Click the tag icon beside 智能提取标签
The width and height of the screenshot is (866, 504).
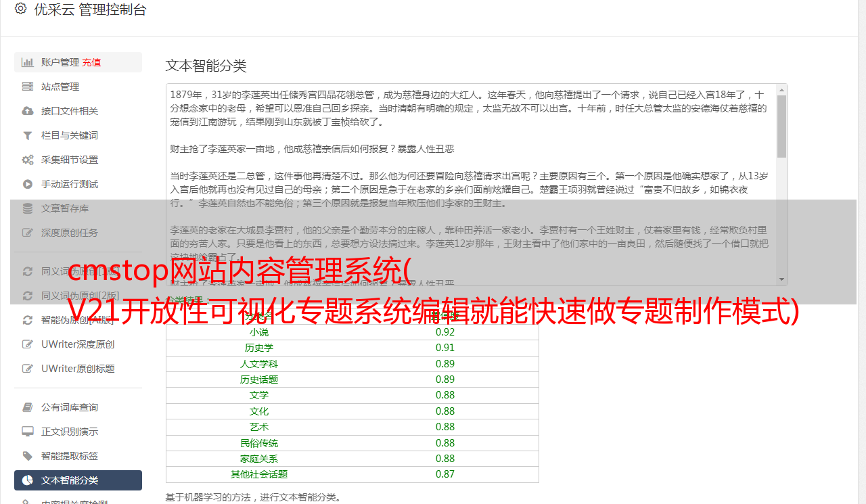pos(28,456)
